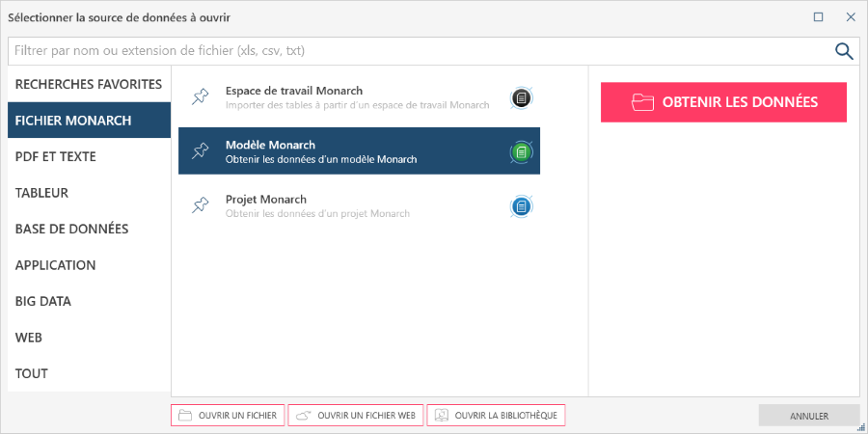
Task: Click the search magnifier icon
Action: point(844,51)
